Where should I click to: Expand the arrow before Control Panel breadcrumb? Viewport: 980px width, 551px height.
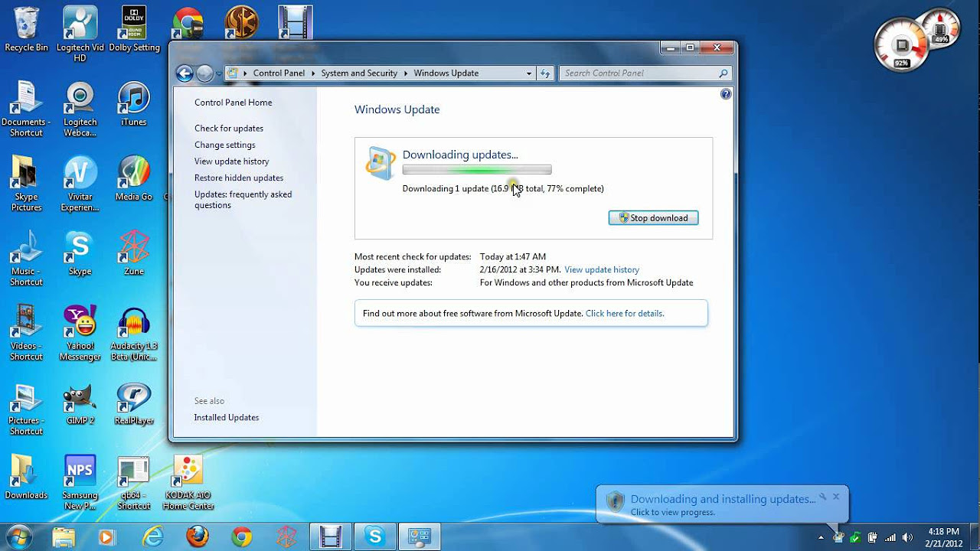pyautogui.click(x=245, y=73)
